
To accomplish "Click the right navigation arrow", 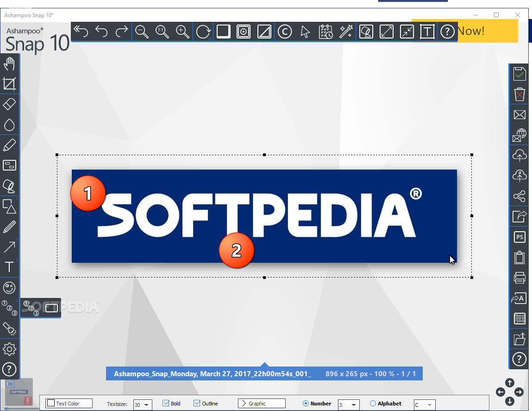I will 519,392.
